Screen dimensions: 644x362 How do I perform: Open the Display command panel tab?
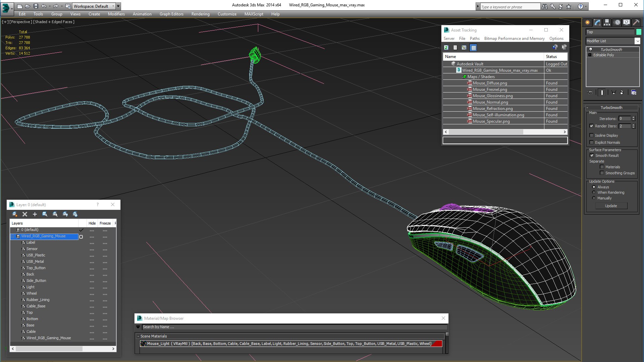pyautogui.click(x=627, y=22)
